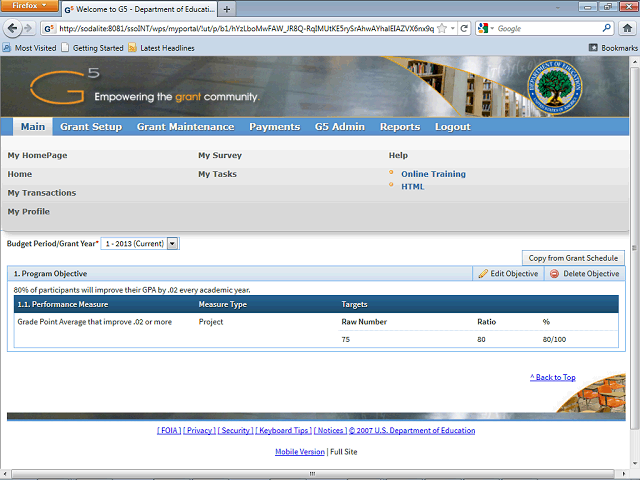Screen dimensions: 640x480
Task: Open the Payments menu
Action: 274,127
